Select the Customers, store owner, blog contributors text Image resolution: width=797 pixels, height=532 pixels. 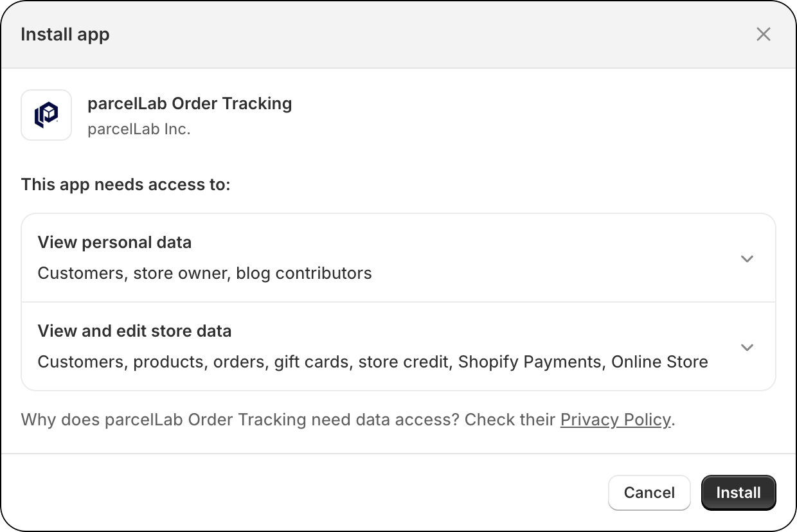[x=205, y=272]
